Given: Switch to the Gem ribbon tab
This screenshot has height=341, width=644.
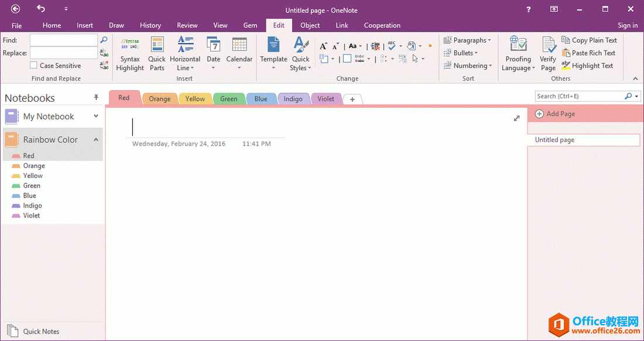Looking at the screenshot, I should click(x=250, y=25).
